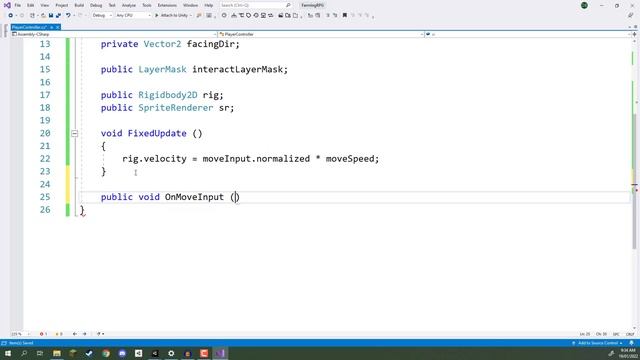
Task: Click 'moveSpeed' on line 22
Action: (350, 159)
